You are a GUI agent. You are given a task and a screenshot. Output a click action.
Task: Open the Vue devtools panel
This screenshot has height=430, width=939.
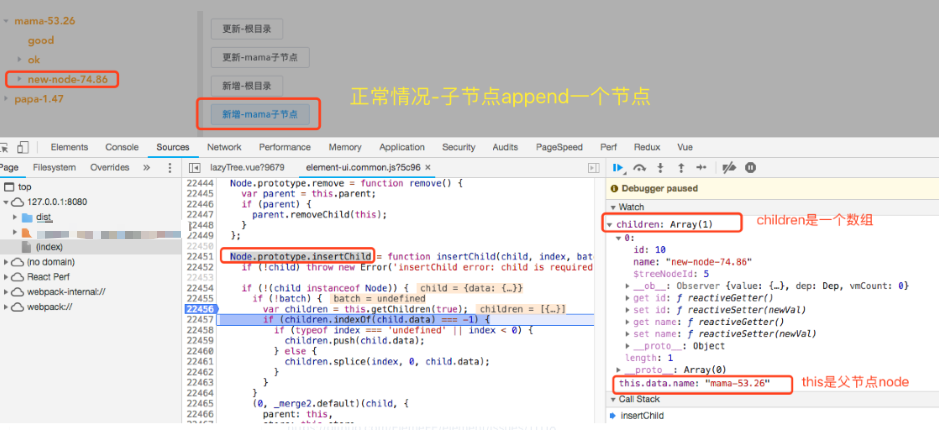[x=685, y=147]
